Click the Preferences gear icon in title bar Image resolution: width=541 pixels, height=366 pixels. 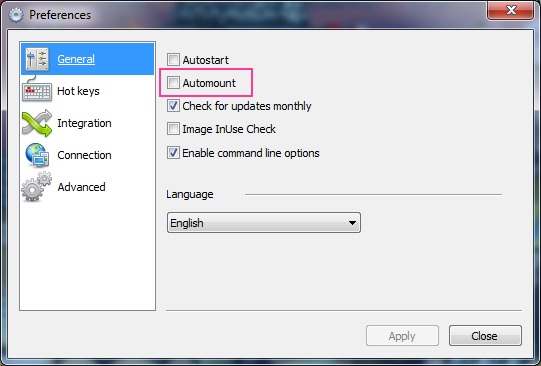(16, 15)
